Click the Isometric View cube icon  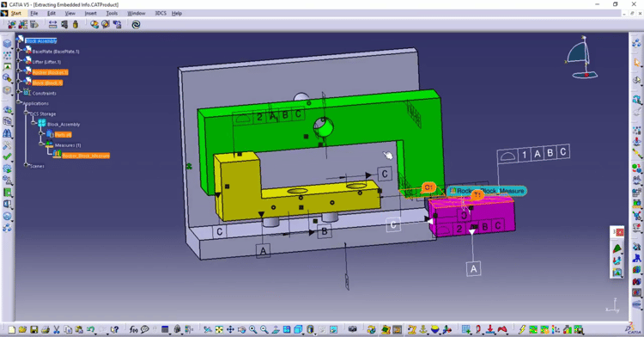tap(298, 329)
